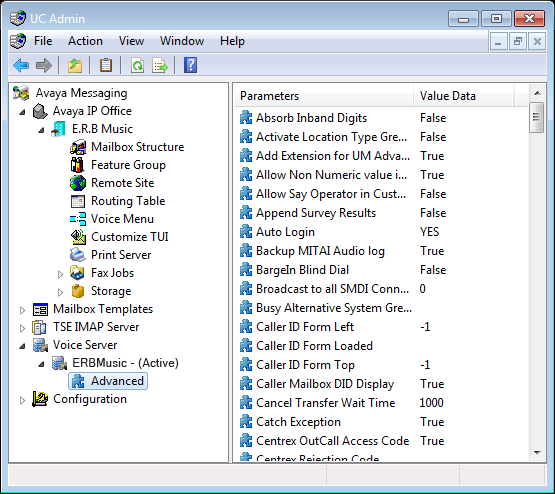
Task: Click the Refresh toolbar icon
Action: (x=137, y=65)
